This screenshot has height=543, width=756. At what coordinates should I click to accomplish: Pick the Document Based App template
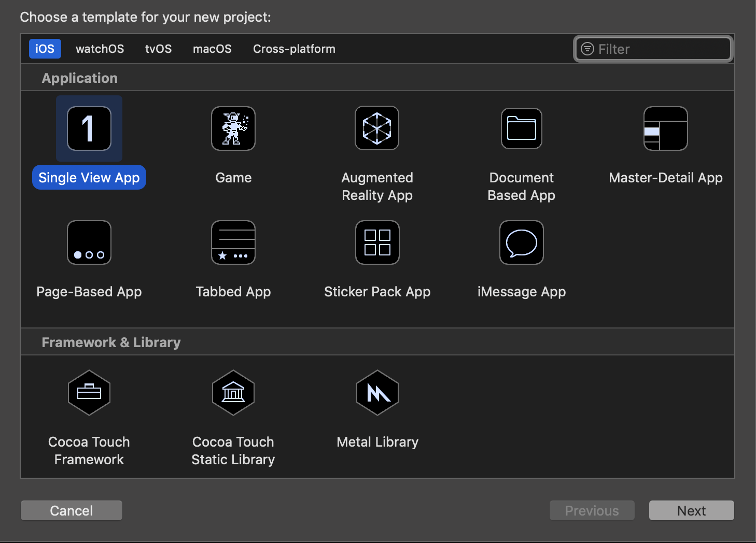coord(521,128)
